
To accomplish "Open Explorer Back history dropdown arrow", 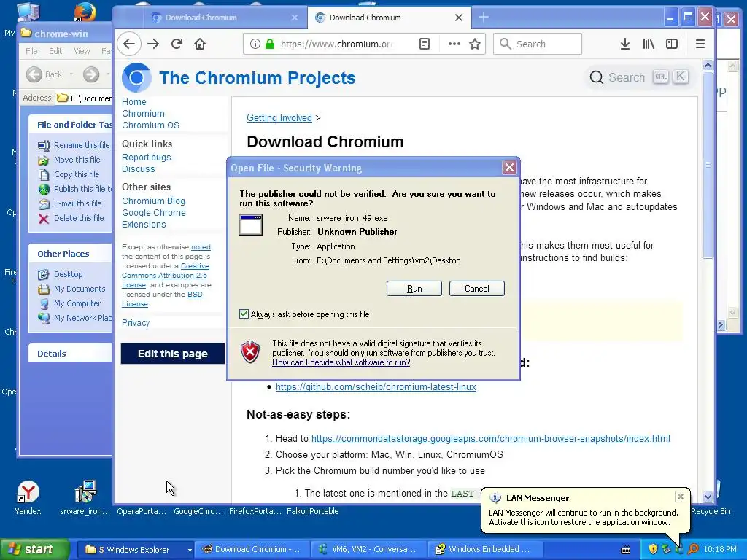I will pos(71,74).
